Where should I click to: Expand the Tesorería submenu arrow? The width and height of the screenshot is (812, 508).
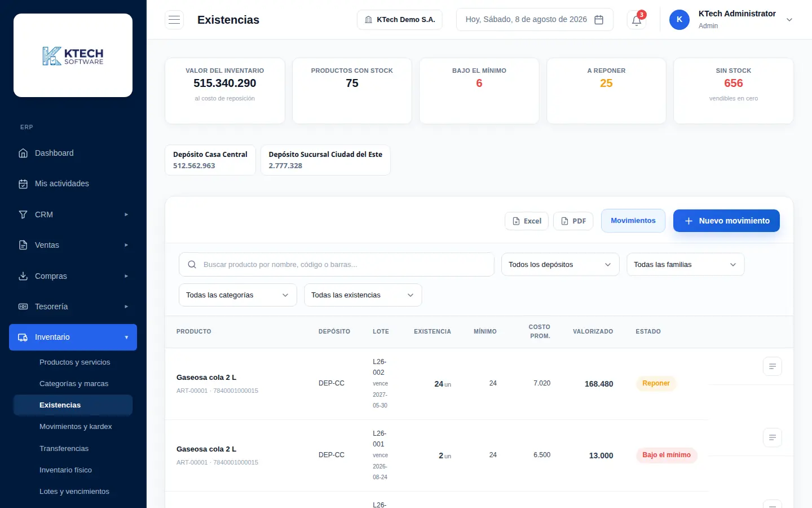click(126, 306)
